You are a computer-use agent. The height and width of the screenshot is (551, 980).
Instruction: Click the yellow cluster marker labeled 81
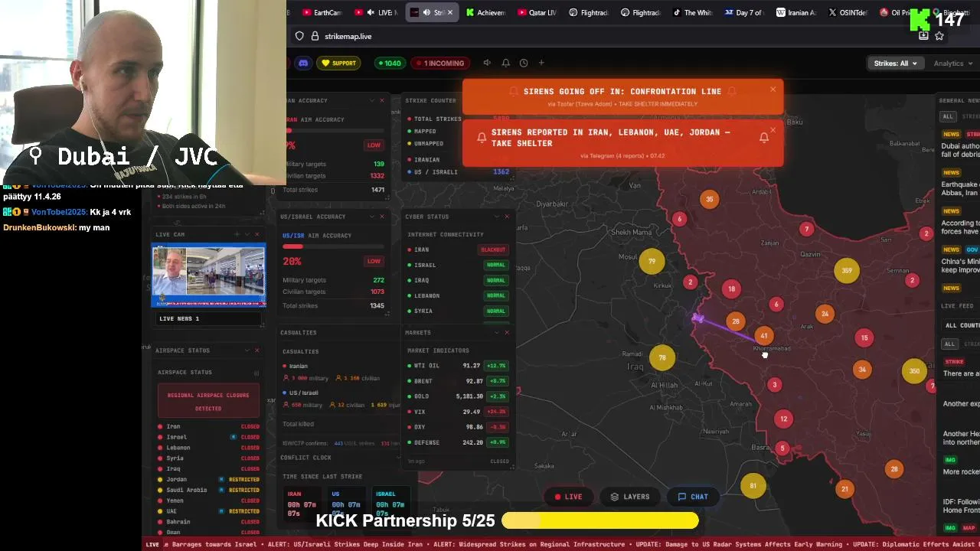point(753,485)
